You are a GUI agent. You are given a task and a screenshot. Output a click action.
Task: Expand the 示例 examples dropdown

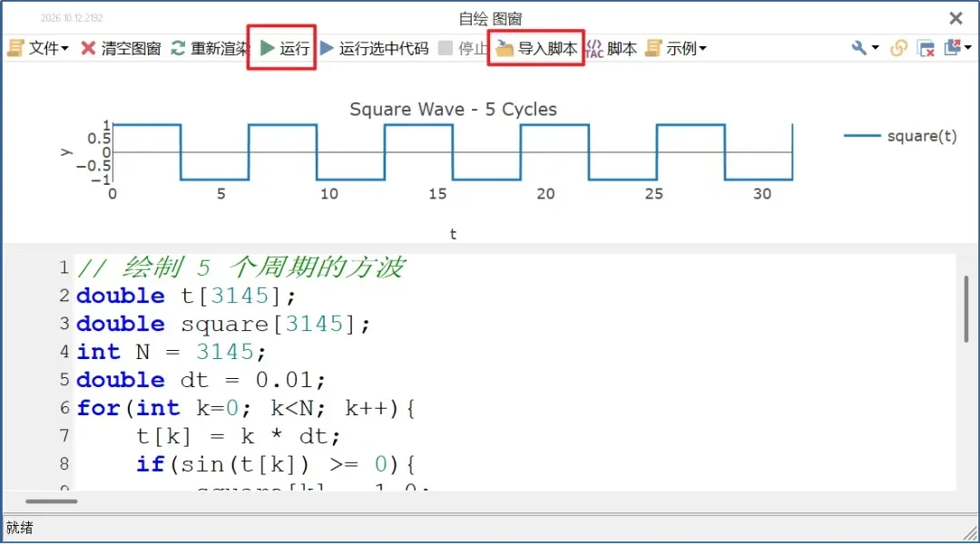676,48
